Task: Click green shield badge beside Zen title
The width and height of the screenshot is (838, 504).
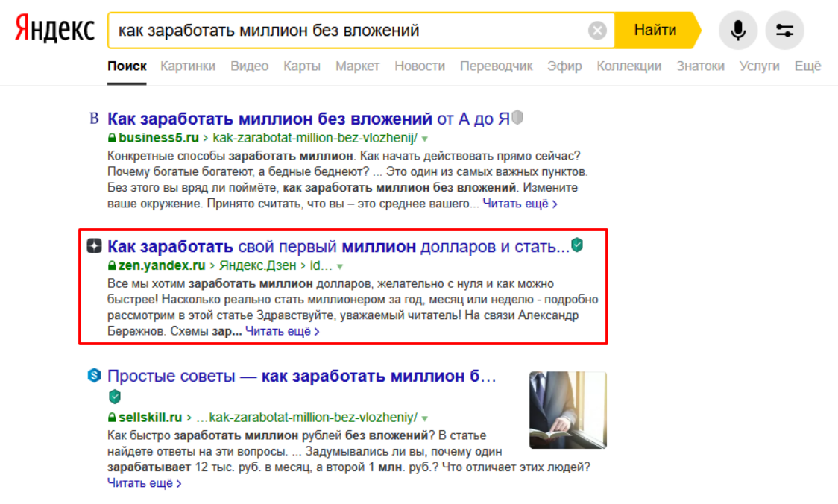Action: (577, 245)
